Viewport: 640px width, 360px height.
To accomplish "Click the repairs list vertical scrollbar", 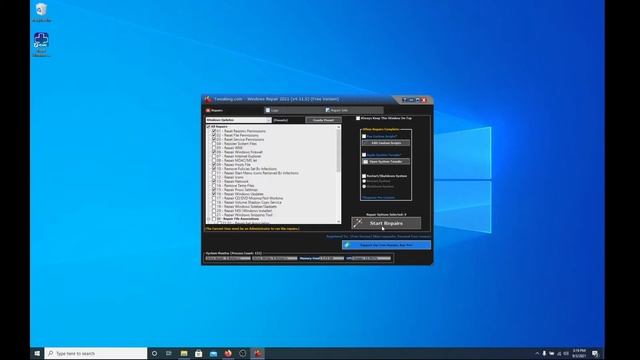I will coord(338,150).
